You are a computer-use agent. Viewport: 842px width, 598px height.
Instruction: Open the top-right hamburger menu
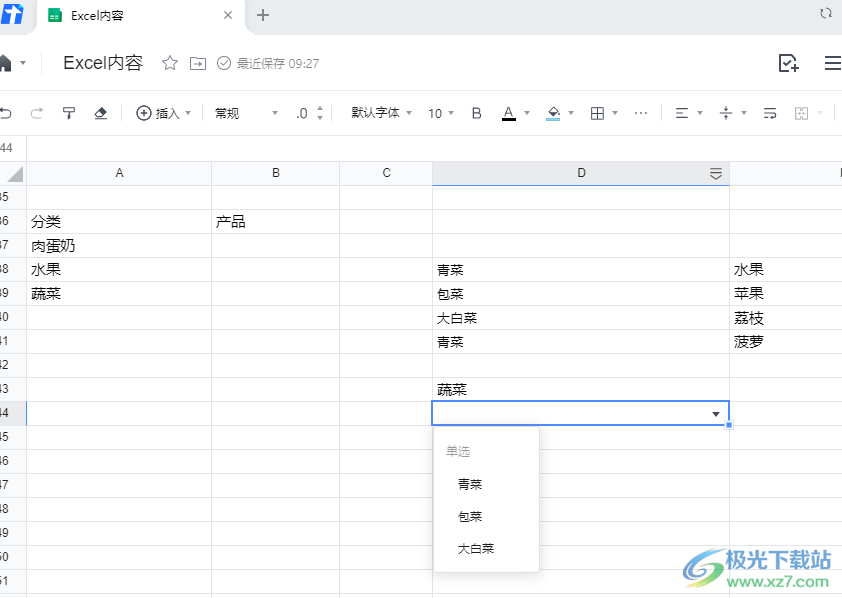(x=833, y=63)
